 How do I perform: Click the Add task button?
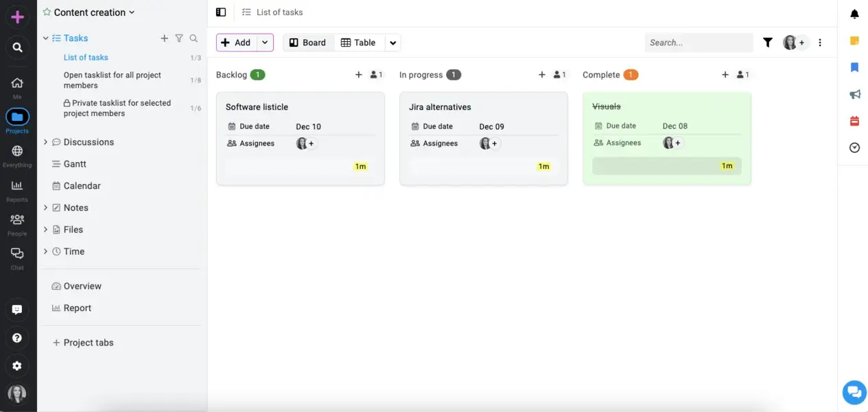pos(236,43)
